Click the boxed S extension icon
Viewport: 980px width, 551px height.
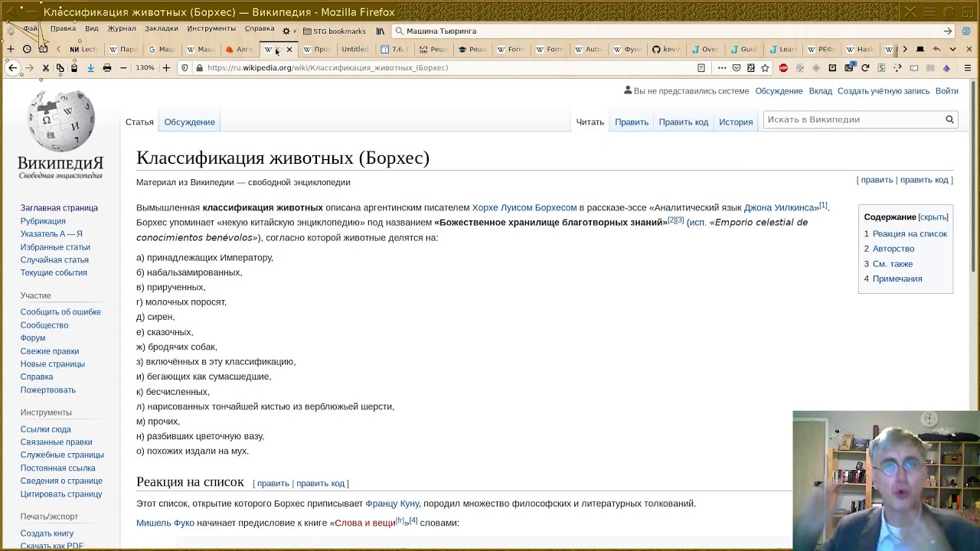pyautogui.click(x=881, y=68)
